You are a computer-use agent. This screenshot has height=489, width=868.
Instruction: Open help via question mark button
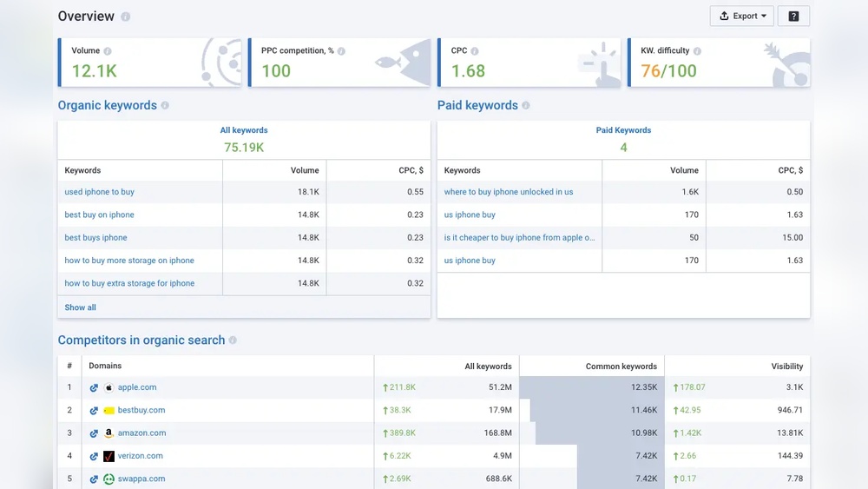793,16
